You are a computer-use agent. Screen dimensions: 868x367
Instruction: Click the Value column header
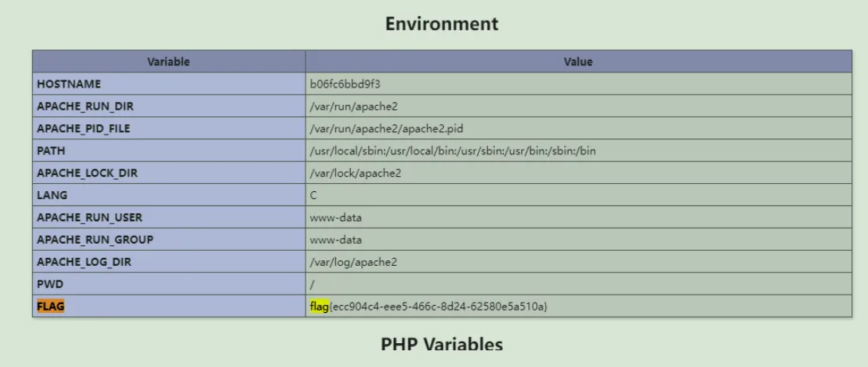click(578, 61)
